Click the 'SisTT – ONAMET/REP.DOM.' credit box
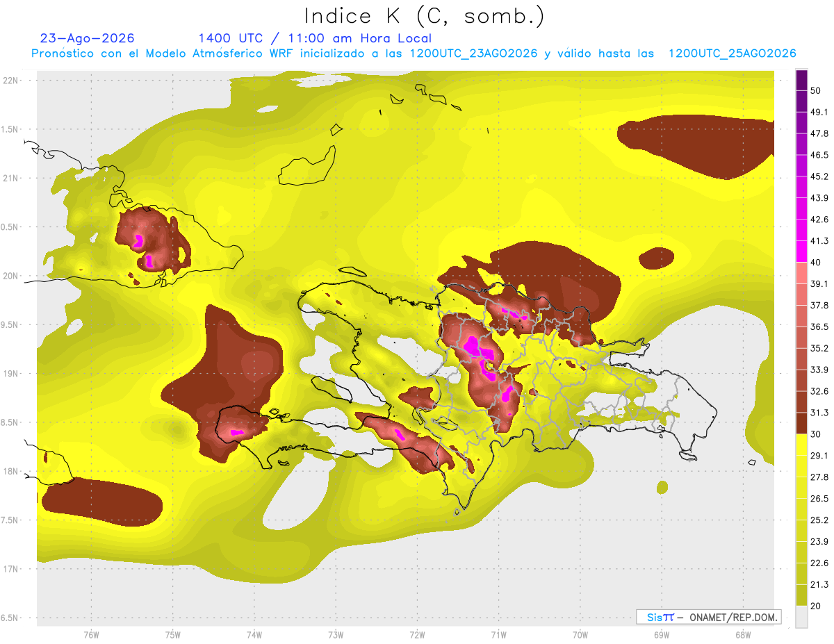 [x=708, y=617]
